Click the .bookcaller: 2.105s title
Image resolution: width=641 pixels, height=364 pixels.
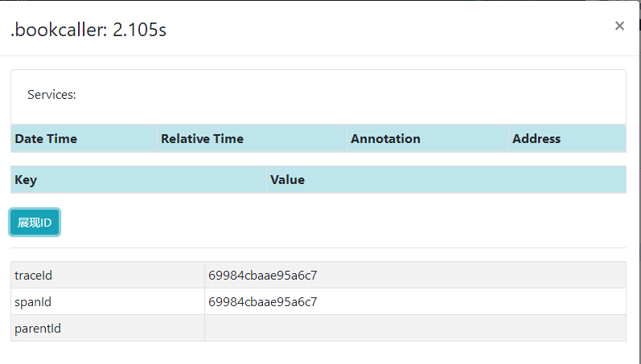click(88, 30)
